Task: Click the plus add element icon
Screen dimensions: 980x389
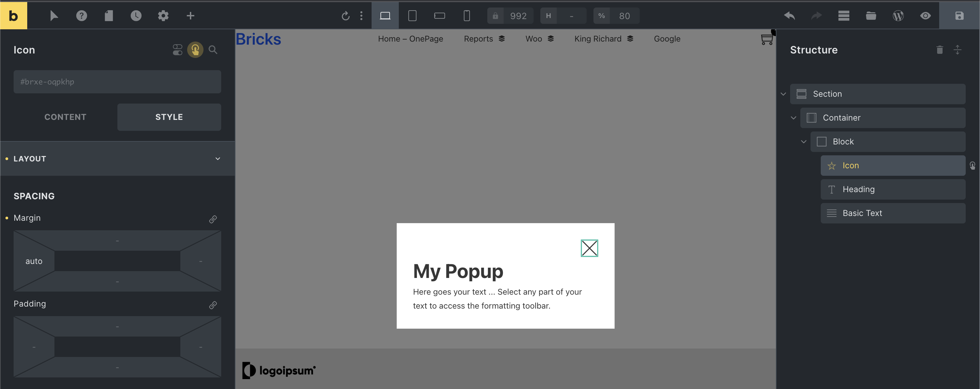Action: (191, 16)
